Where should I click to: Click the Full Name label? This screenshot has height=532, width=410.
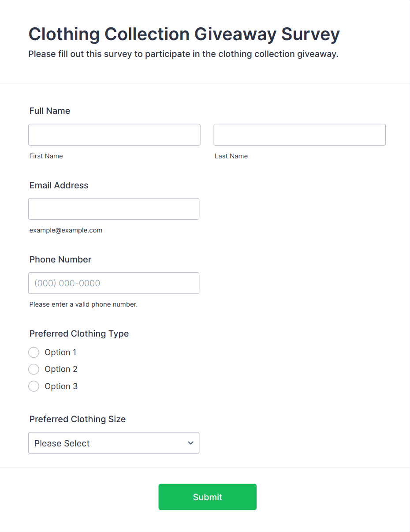tap(50, 111)
